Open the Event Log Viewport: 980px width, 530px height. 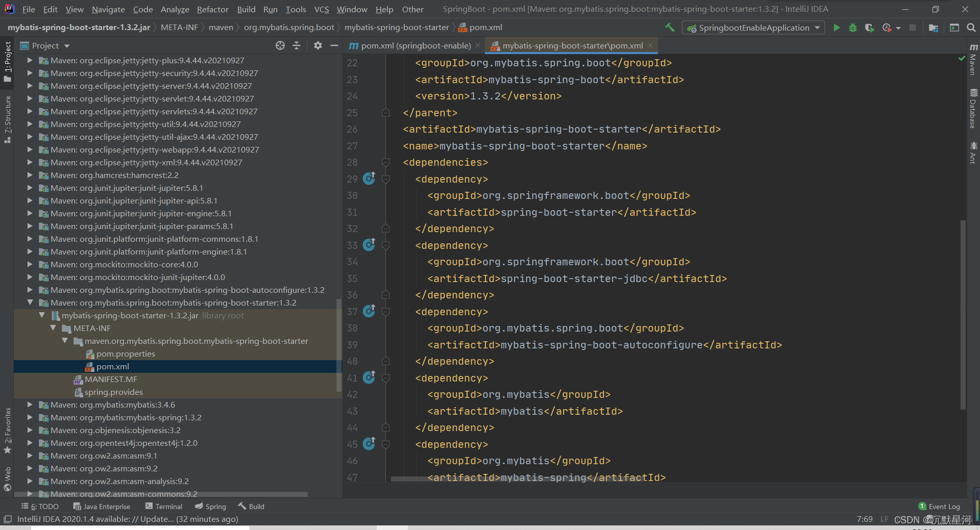[939, 507]
